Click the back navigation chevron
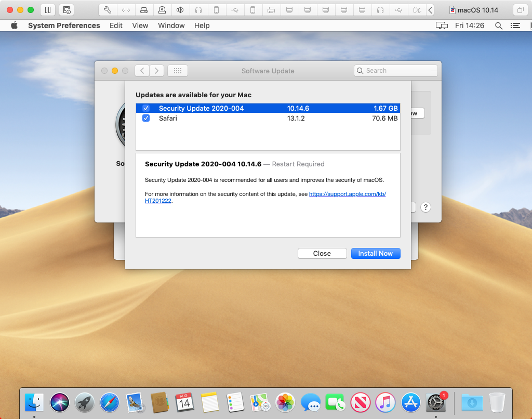Viewport: 532px width, 419px height. [141, 70]
